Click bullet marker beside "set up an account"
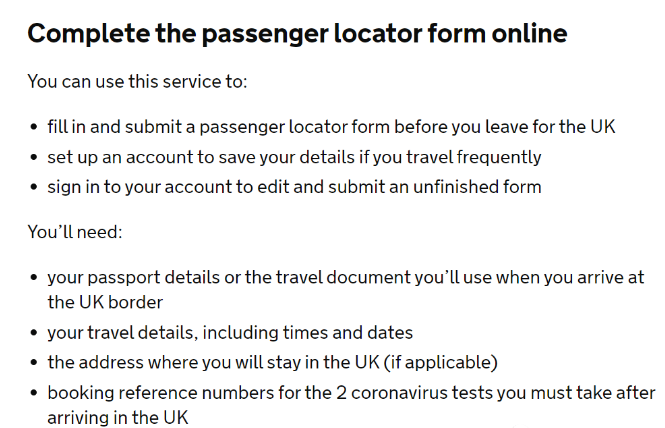This screenshot has width=665, height=428. pyautogui.click(x=34, y=157)
